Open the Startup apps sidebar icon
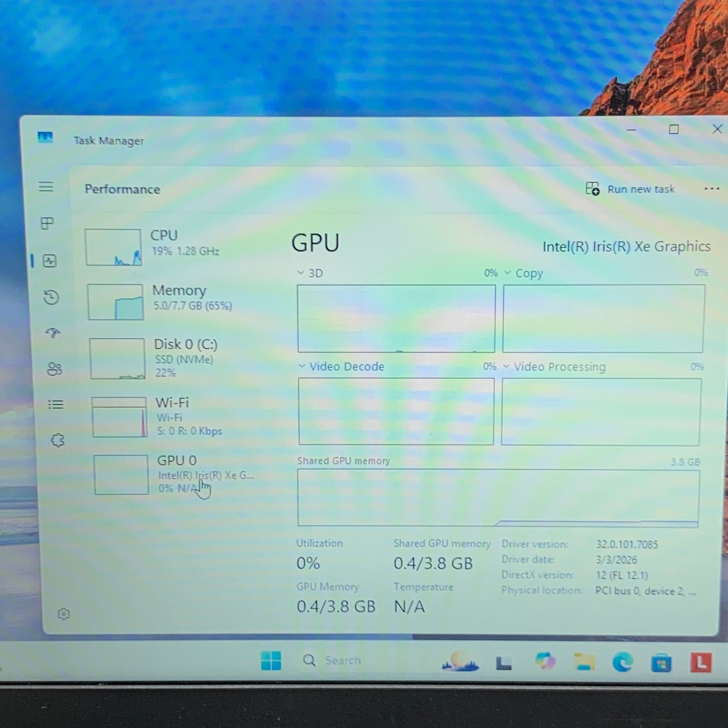This screenshot has width=728, height=728. click(53, 333)
